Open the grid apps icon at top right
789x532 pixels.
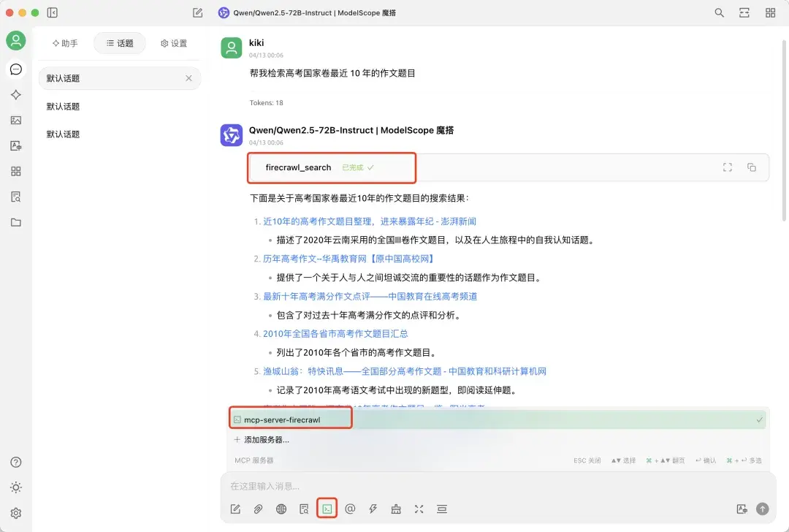771,12
